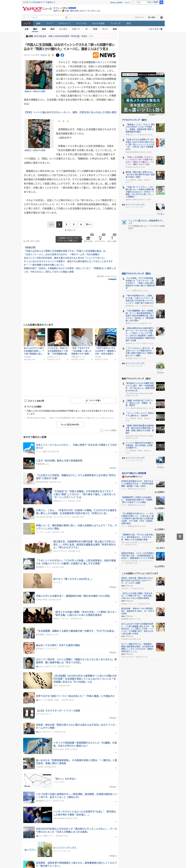The image size is (186, 868).
Task: Open ひろゆき氏、外国人の生活保護 article card
Action: tap(58, 344)
